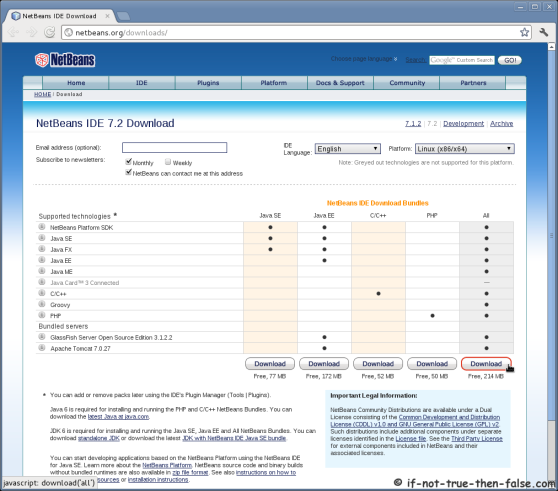Screen dimensions: 558x491
Task: Download the All bundle
Action: pyautogui.click(x=486, y=364)
